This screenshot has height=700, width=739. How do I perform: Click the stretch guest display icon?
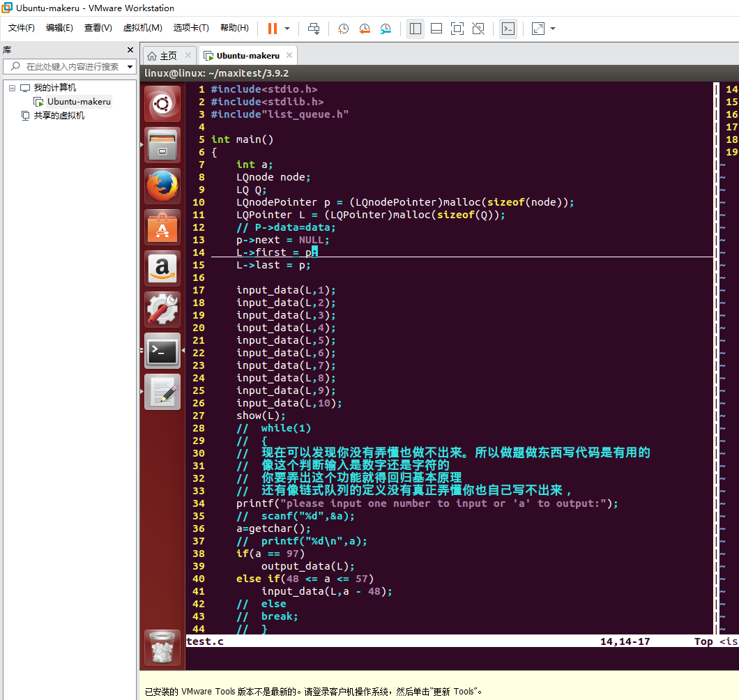[x=538, y=29]
